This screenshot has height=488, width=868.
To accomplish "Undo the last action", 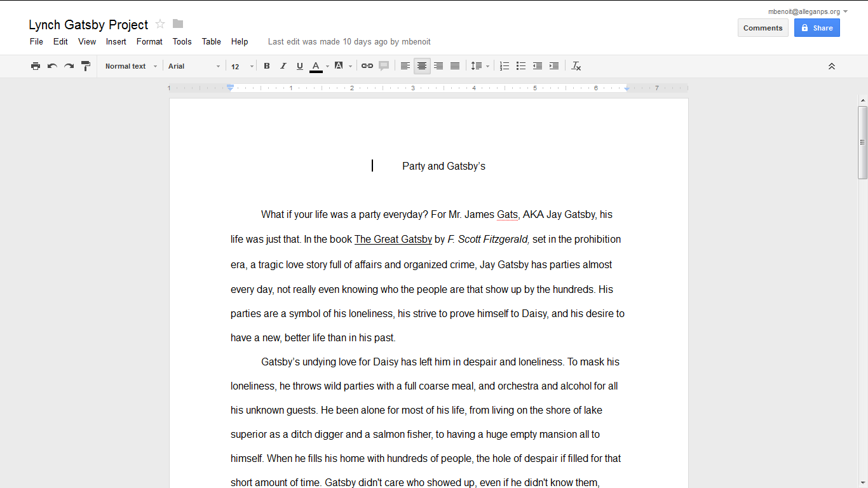I will [52, 66].
